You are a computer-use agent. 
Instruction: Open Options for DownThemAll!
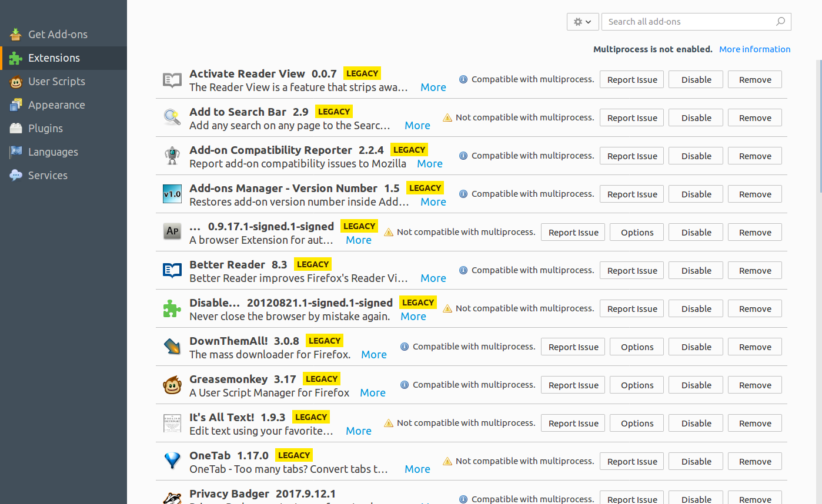coord(637,347)
